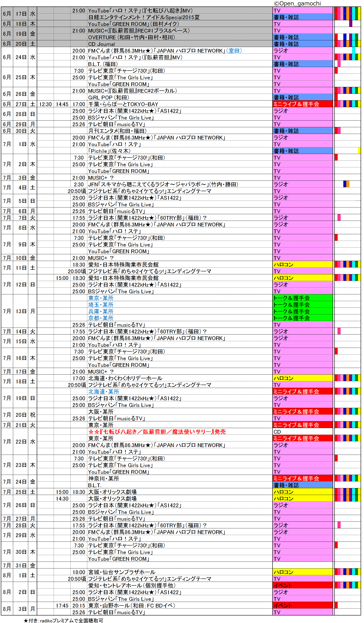Select the 神奈川・某所 cell
This screenshot has height=623, width=364.
[x=180, y=478]
